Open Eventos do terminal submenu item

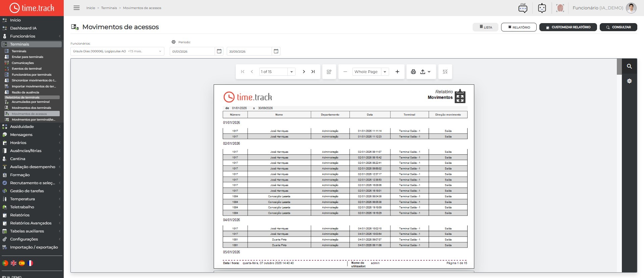[26, 69]
